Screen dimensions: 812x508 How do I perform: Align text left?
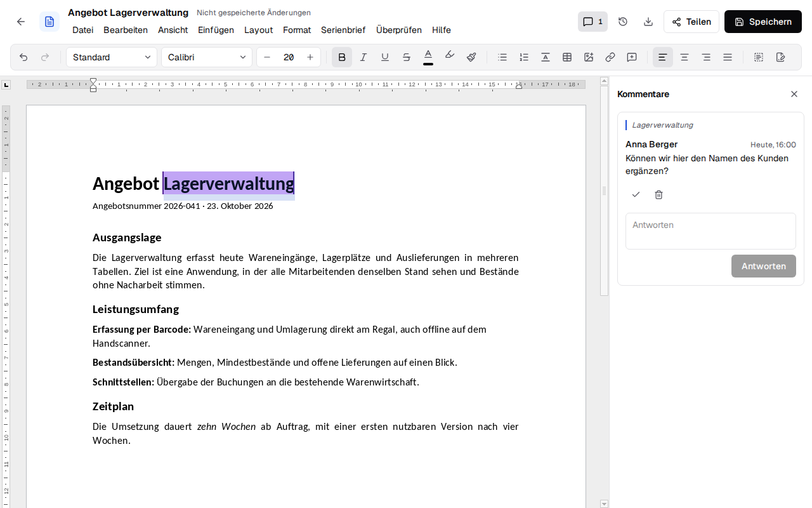(663, 57)
